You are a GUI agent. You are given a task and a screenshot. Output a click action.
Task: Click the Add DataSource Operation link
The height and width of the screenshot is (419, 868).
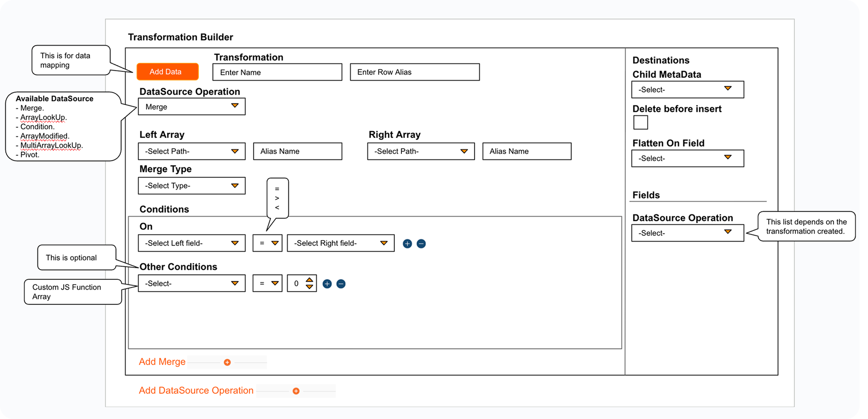[x=196, y=391]
